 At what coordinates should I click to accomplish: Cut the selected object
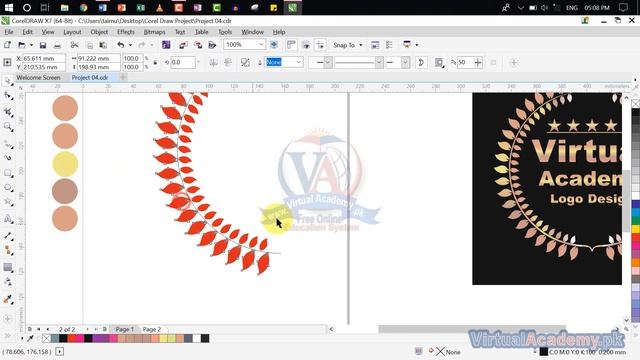coord(74,45)
